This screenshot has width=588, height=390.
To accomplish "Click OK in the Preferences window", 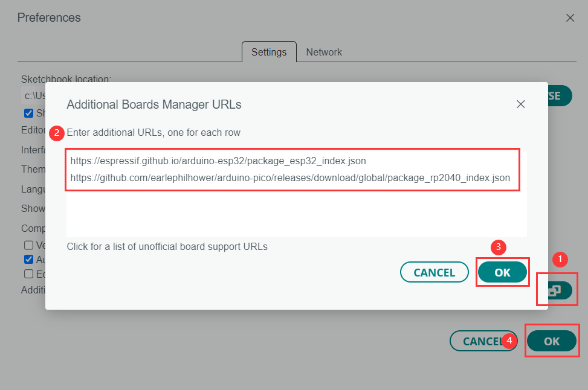I will coord(552,341).
